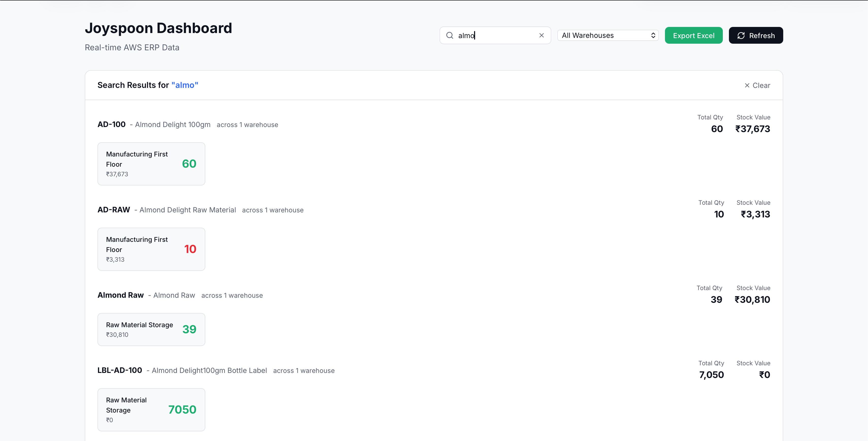Click the AD-100 stock value ₹37,673 total
This screenshot has height=441, width=868.
pos(753,129)
